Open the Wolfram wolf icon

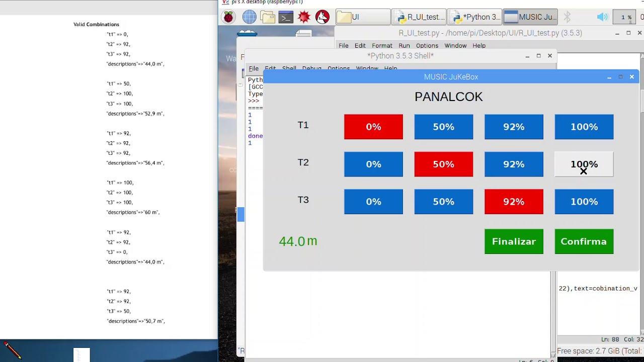pyautogui.click(x=322, y=17)
